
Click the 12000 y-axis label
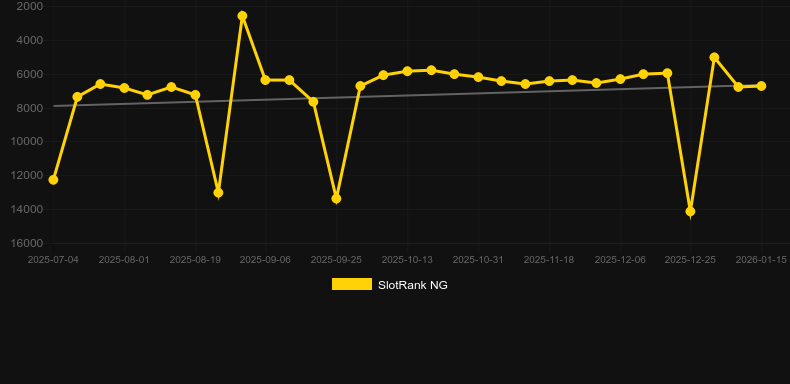[27, 175]
